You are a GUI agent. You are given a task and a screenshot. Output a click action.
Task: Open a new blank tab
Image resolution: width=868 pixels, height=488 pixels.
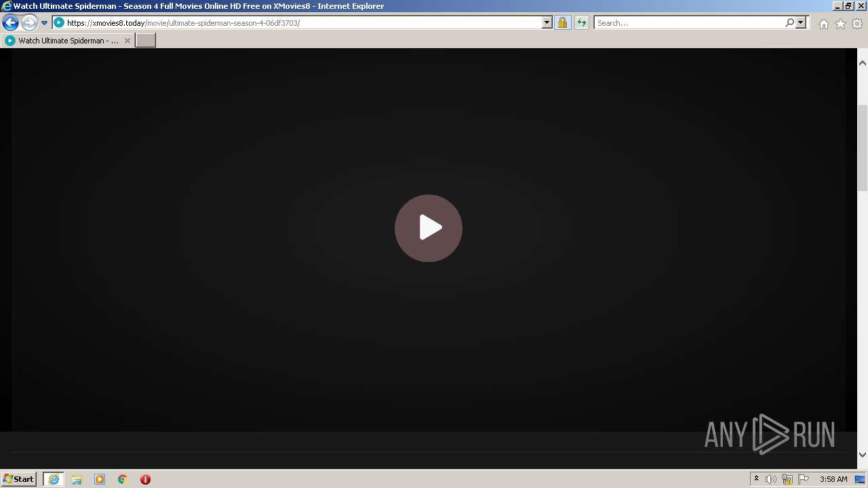click(x=146, y=41)
